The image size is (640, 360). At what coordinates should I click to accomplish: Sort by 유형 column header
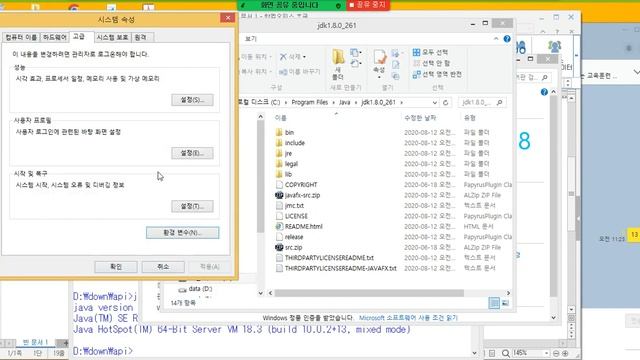[469, 118]
